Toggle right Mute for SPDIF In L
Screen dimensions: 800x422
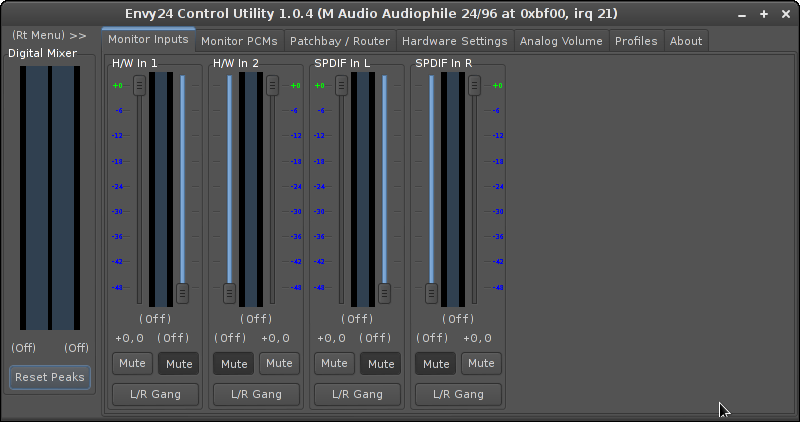[381, 363]
